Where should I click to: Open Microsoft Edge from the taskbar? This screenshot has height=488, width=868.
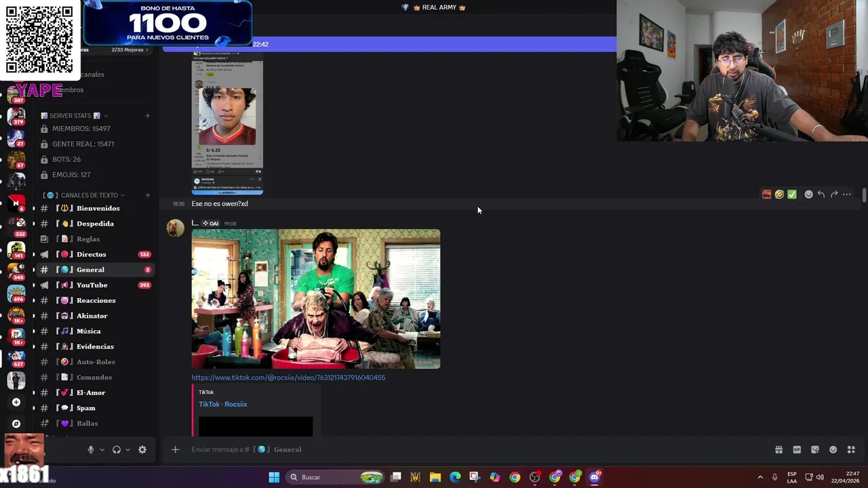point(455,477)
